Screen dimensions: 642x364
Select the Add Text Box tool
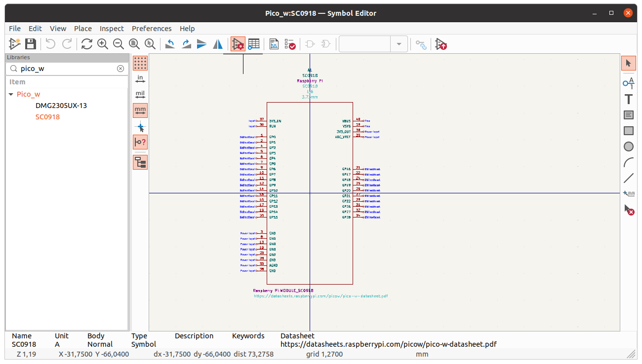coord(629,115)
